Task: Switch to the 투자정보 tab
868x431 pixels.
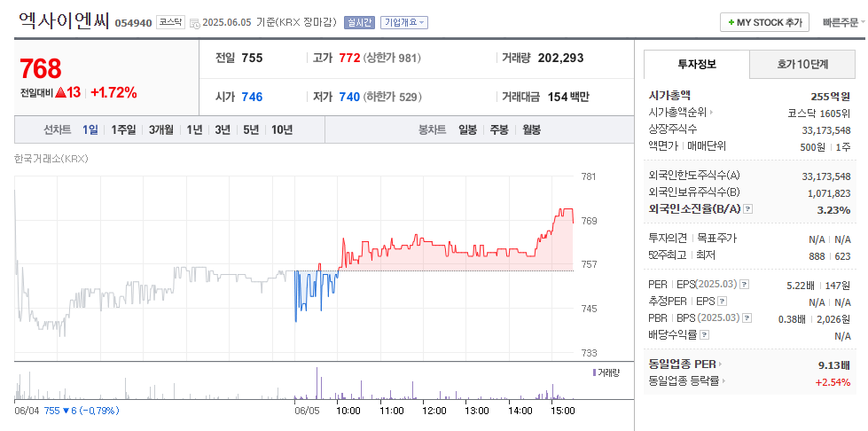Action: [x=696, y=64]
